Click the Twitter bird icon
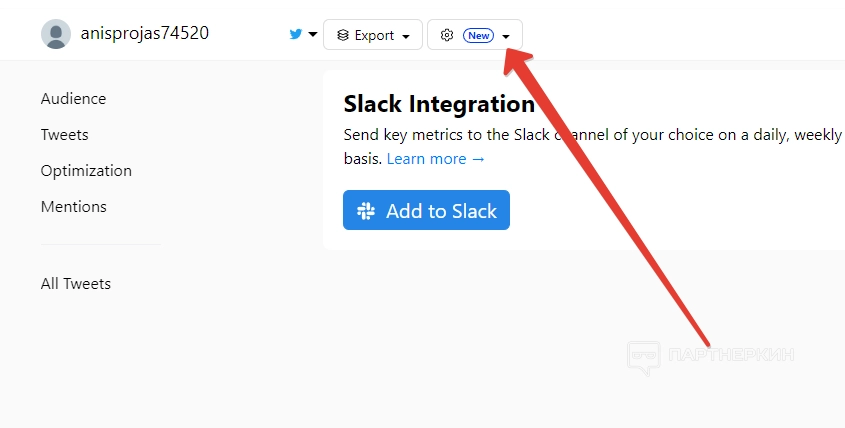The height and width of the screenshot is (428, 845). 296,35
